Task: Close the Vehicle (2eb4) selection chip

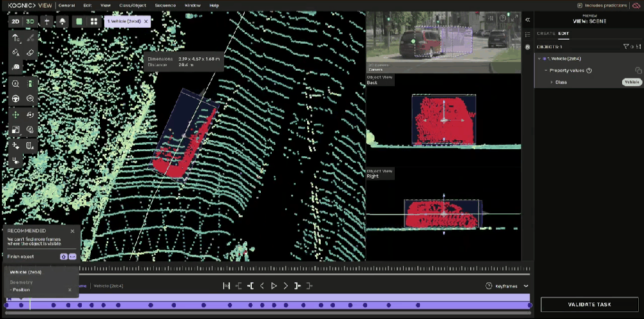Action: [146, 21]
